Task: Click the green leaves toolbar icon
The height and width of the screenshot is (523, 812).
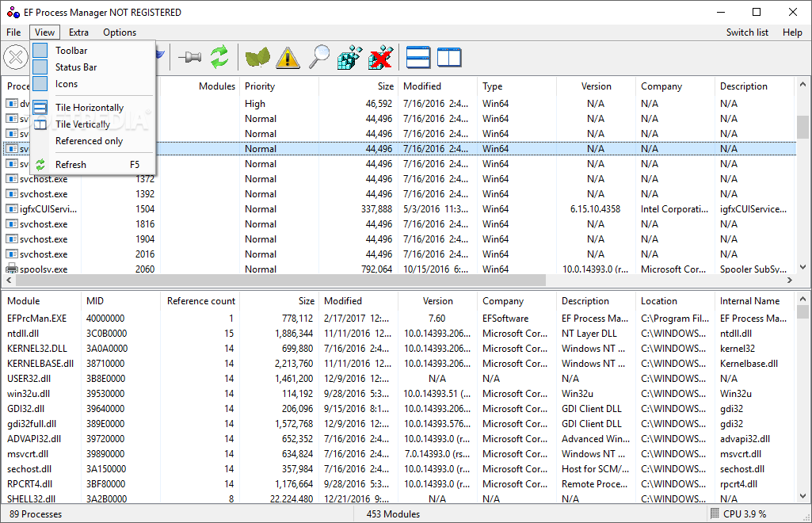Action: (257, 57)
